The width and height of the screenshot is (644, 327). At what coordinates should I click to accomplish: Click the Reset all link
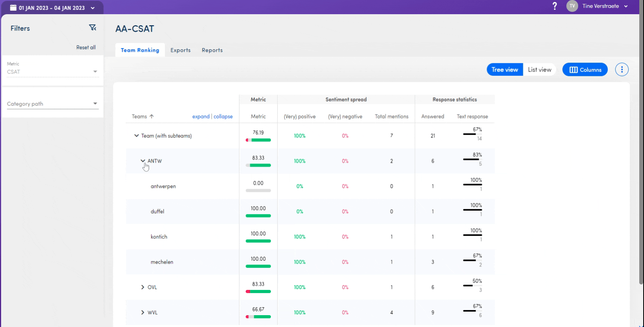pyautogui.click(x=86, y=47)
